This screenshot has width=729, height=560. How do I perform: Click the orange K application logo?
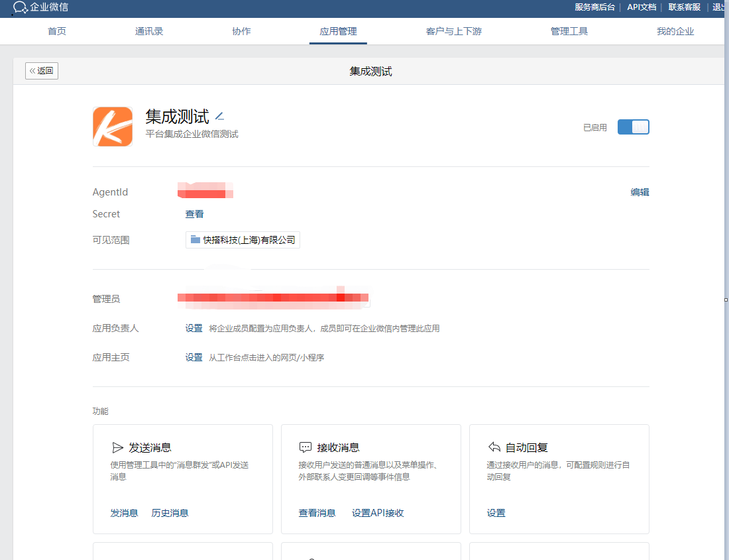tap(113, 127)
